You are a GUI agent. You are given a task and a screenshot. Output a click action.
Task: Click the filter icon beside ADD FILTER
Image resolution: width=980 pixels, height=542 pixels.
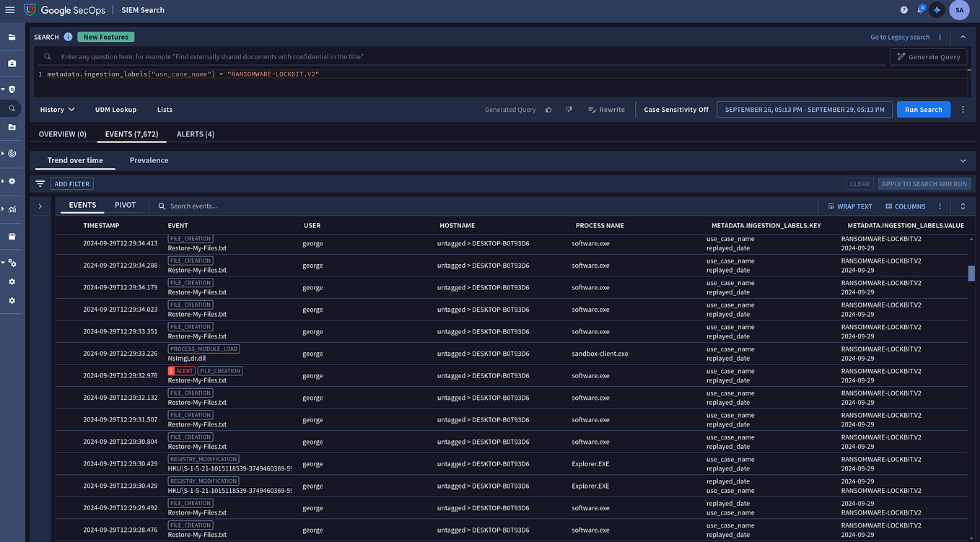pos(40,183)
